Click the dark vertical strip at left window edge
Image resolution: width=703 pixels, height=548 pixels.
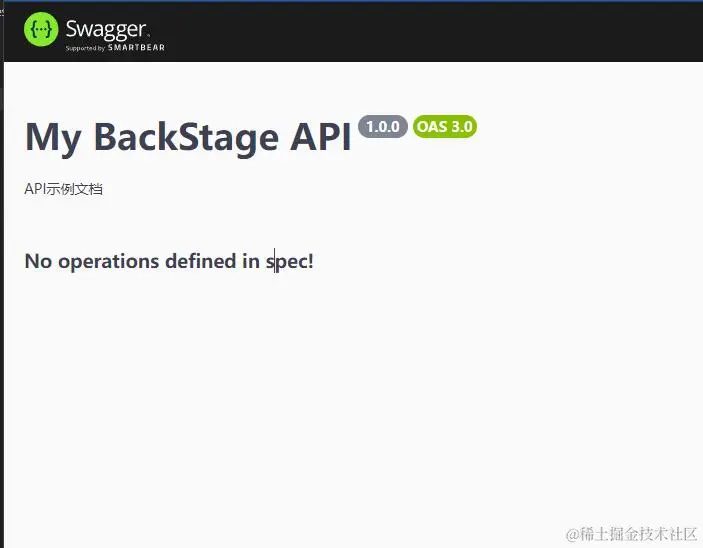pos(2,274)
